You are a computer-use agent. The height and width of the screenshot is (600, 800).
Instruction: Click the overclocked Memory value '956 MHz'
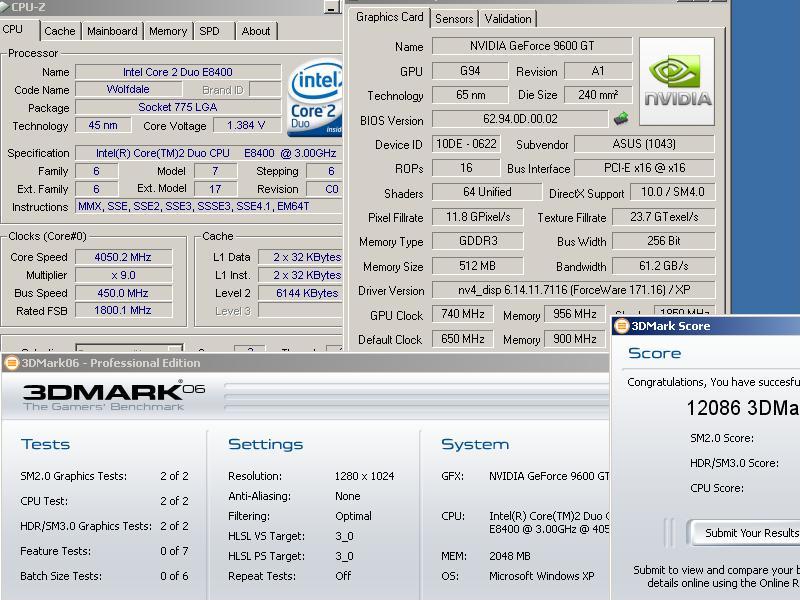coord(574,314)
